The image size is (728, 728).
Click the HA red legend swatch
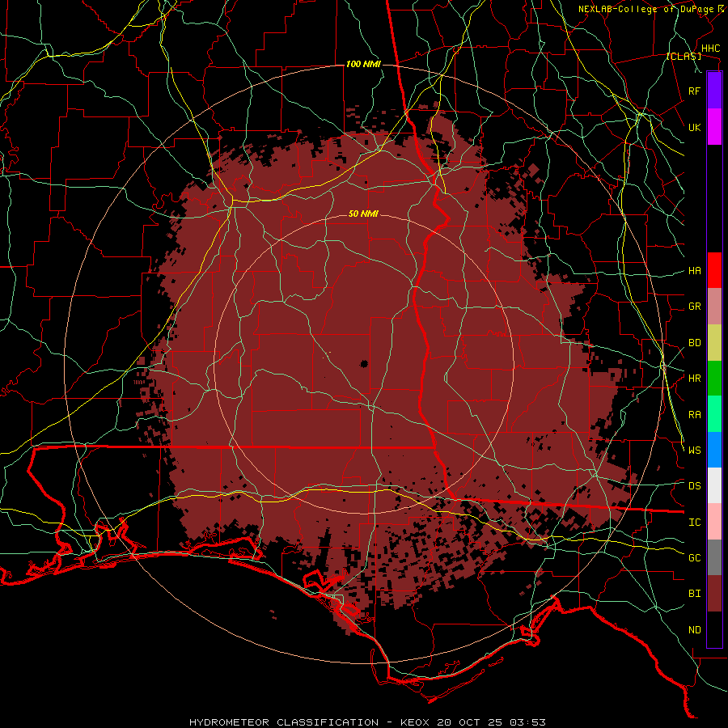pyautogui.click(x=714, y=270)
